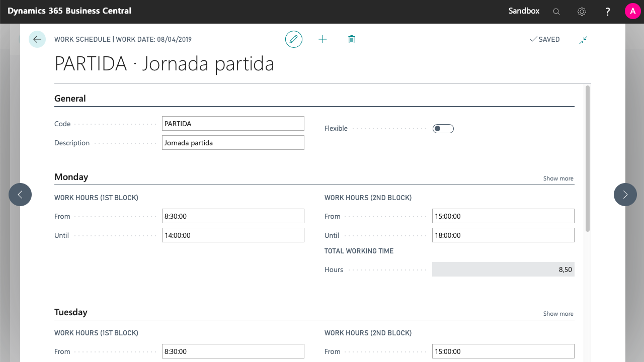Click the Sandbox environment label
644x362 pixels.
(x=524, y=11)
